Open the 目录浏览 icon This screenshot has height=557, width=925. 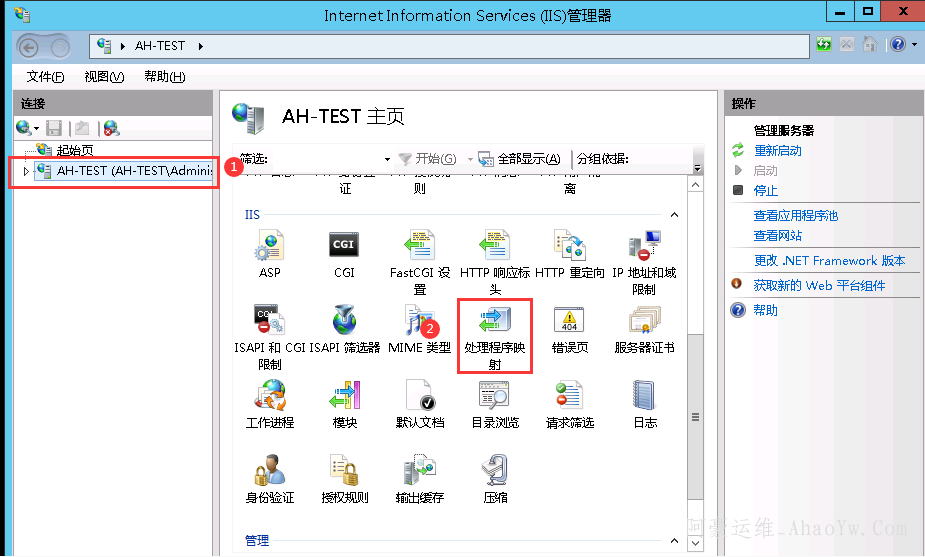point(495,397)
